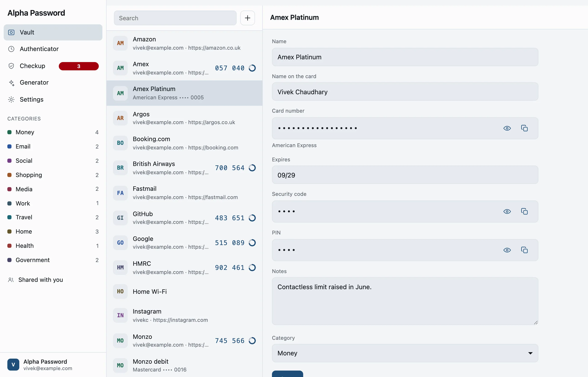The width and height of the screenshot is (588, 377).
Task: Open the Settings page
Action: pyautogui.click(x=53, y=99)
